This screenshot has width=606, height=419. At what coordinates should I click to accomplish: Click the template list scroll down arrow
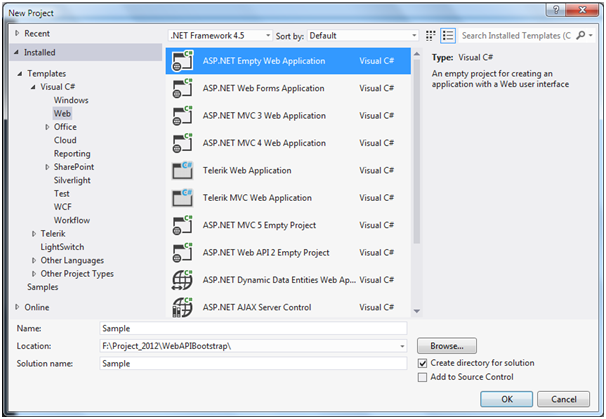tap(417, 311)
